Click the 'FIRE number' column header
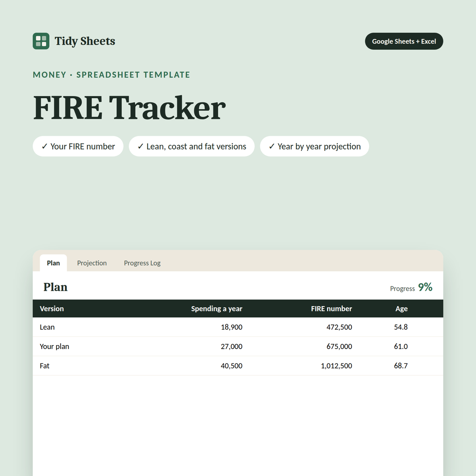This screenshot has height=476, width=476. 332,309
